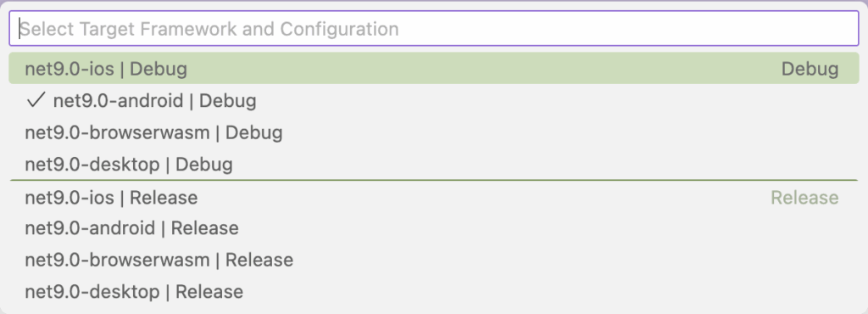Click the faded Release group label
Screen dimensions: 868x314
click(x=805, y=198)
